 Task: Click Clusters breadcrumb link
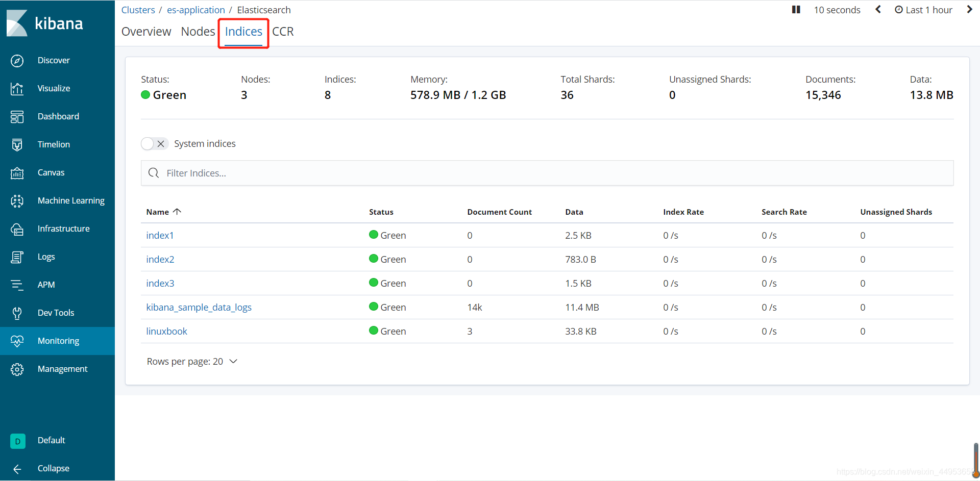pyautogui.click(x=138, y=10)
